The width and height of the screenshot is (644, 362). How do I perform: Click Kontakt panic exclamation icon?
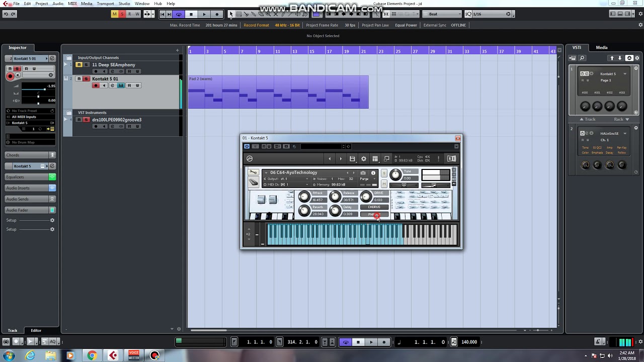click(438, 158)
